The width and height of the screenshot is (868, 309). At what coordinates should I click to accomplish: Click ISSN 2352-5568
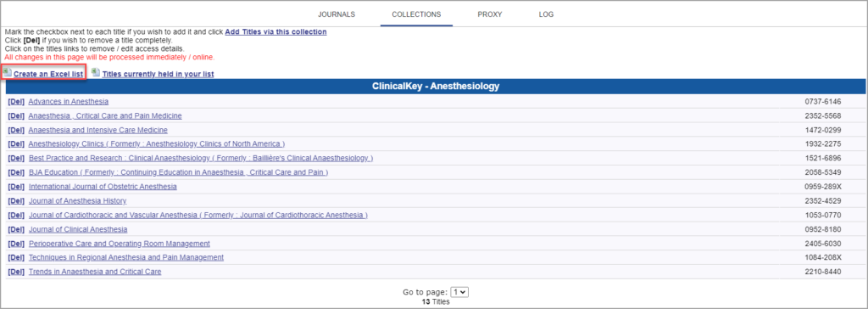point(823,116)
